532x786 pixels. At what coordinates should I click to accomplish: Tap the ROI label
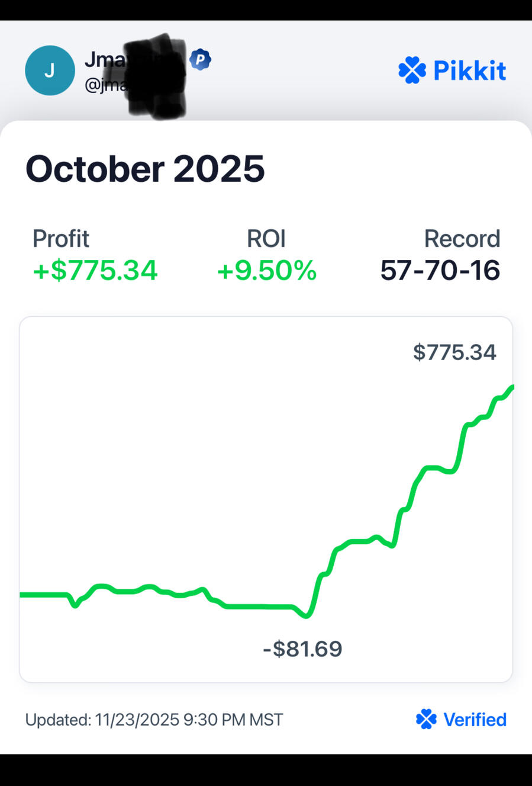(x=266, y=239)
